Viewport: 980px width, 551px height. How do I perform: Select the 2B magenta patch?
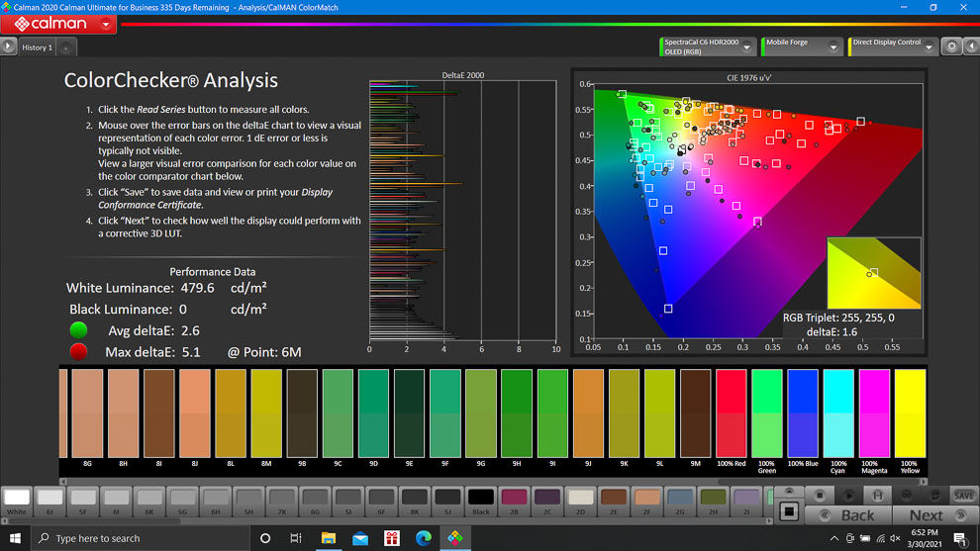(x=514, y=501)
